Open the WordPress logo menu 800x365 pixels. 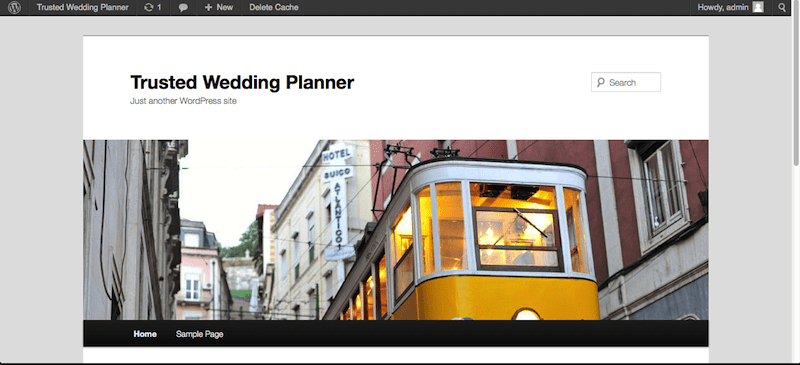coord(14,7)
